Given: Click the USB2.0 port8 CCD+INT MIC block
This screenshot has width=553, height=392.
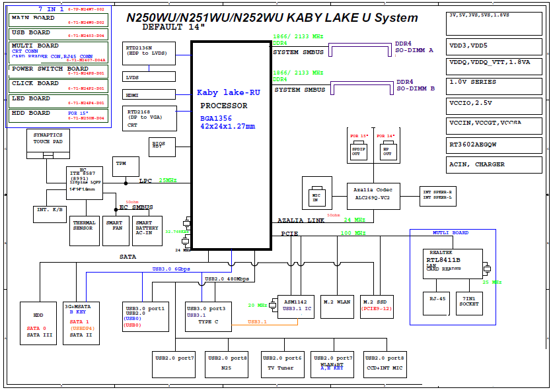Looking at the screenshot, I should click(385, 364).
